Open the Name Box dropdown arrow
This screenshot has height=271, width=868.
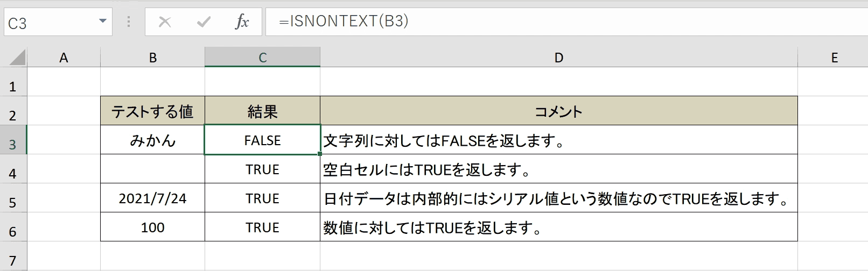(102, 22)
